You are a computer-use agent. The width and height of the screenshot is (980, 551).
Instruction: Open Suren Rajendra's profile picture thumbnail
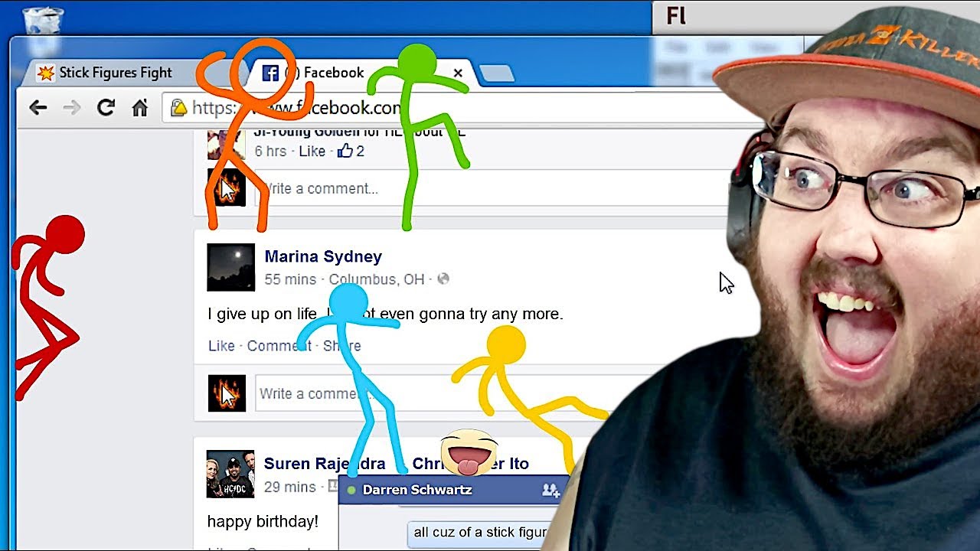coord(230,474)
